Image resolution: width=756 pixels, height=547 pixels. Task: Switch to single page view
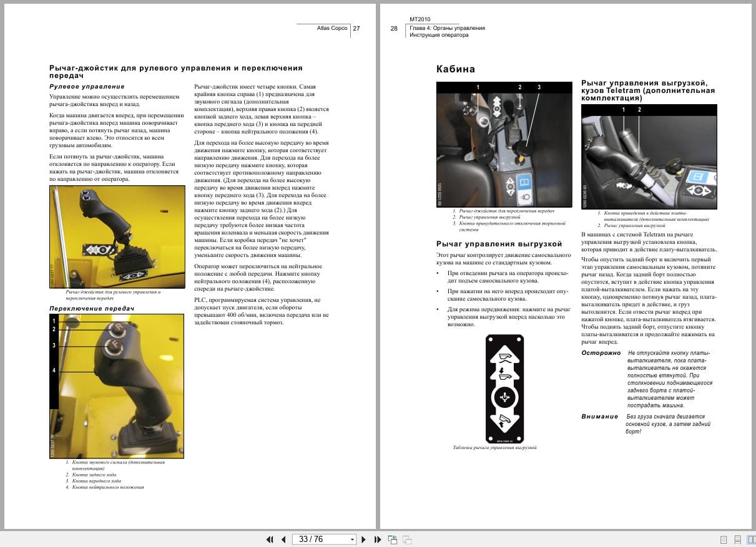(x=723, y=540)
